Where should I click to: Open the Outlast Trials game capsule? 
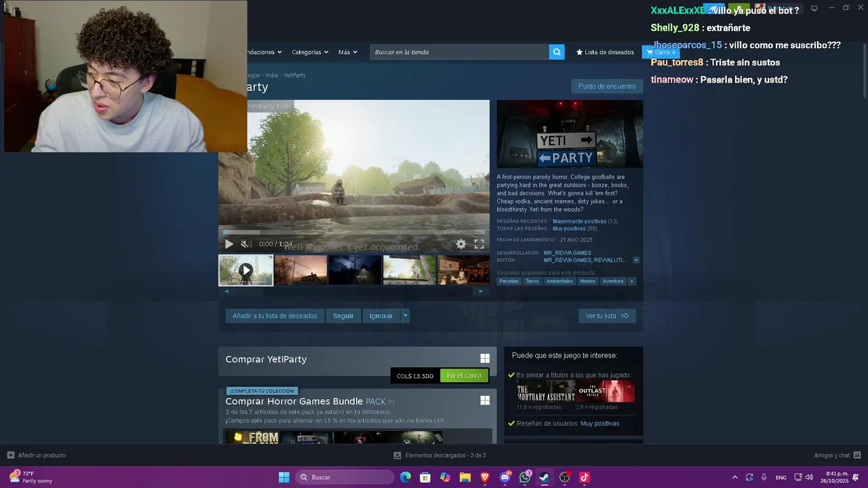pos(606,392)
